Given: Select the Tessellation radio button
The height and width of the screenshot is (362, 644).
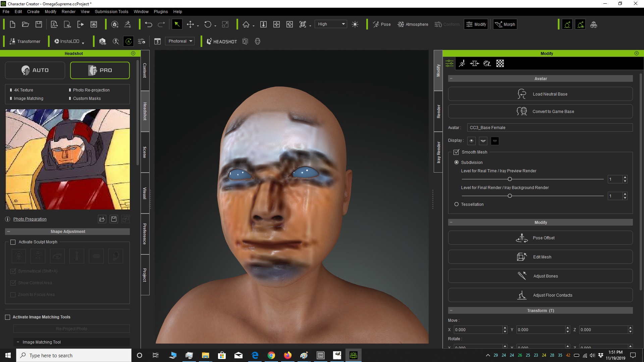Looking at the screenshot, I should [x=456, y=204].
